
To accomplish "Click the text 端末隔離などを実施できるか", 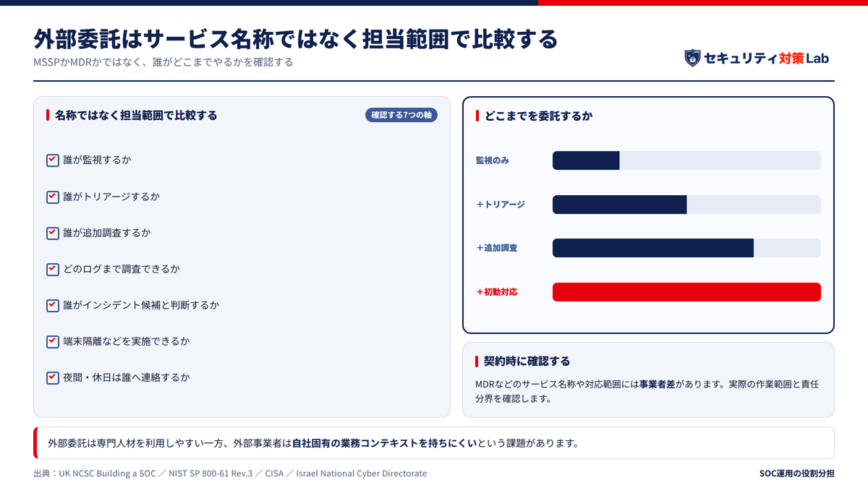I will click(126, 341).
